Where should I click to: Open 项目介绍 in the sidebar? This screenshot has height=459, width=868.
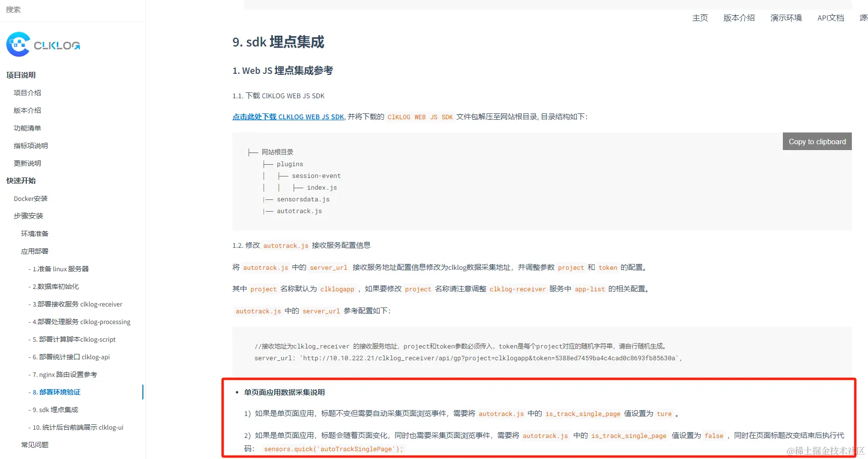pyautogui.click(x=27, y=93)
